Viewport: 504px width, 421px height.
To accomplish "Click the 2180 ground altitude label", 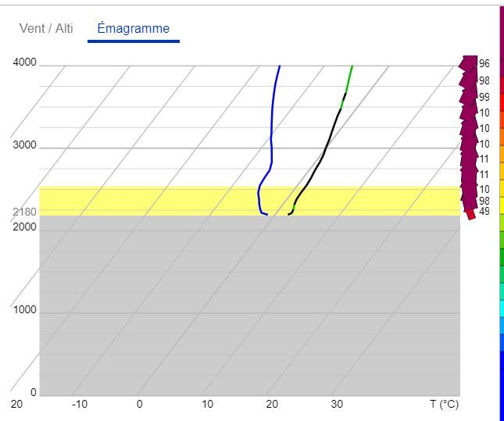I will pos(24,212).
